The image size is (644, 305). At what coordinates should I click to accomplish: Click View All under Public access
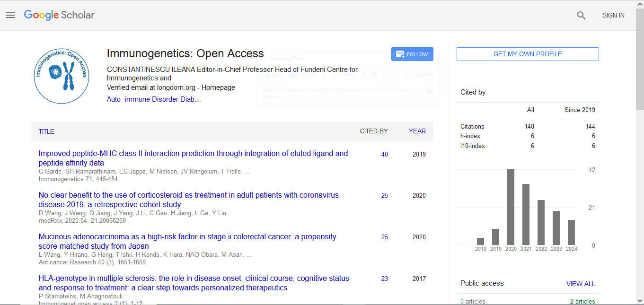coord(580,284)
